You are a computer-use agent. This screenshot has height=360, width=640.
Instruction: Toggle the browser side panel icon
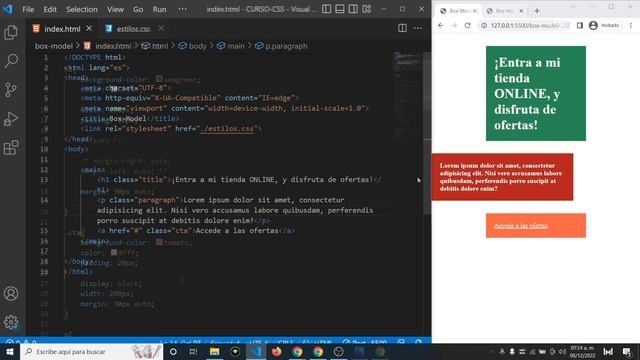point(580,25)
